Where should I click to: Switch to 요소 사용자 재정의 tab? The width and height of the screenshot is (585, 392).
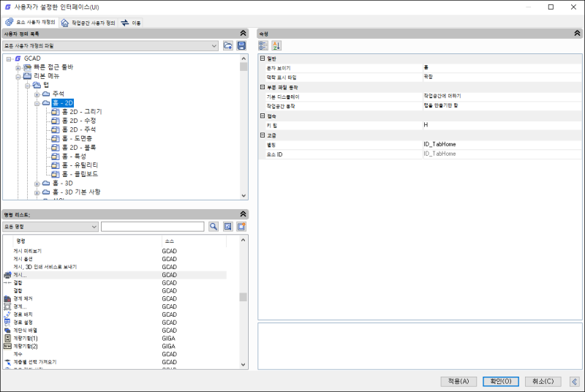[31, 23]
